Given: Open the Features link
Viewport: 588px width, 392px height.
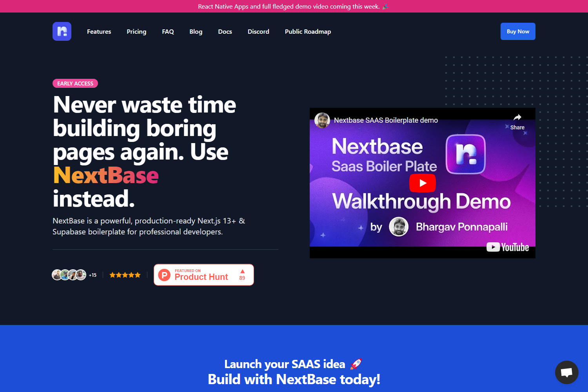Looking at the screenshot, I should (x=99, y=31).
